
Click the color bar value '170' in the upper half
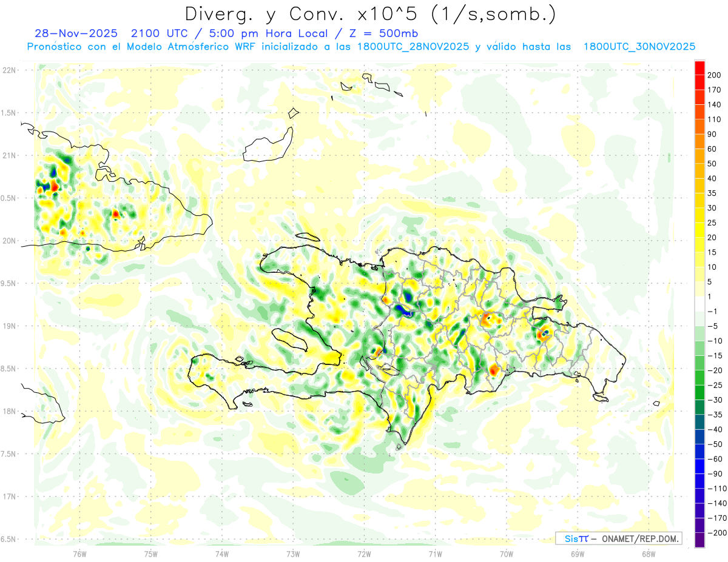715,90
